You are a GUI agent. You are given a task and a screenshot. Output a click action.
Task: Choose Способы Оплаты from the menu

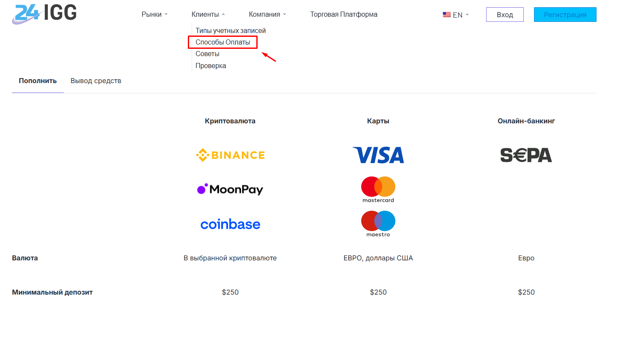[223, 42]
